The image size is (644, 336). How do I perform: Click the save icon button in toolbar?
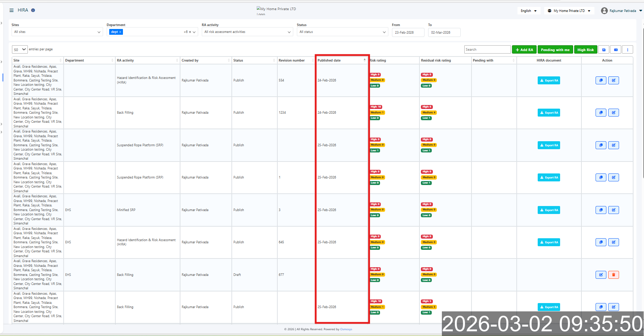pyautogui.click(x=604, y=50)
